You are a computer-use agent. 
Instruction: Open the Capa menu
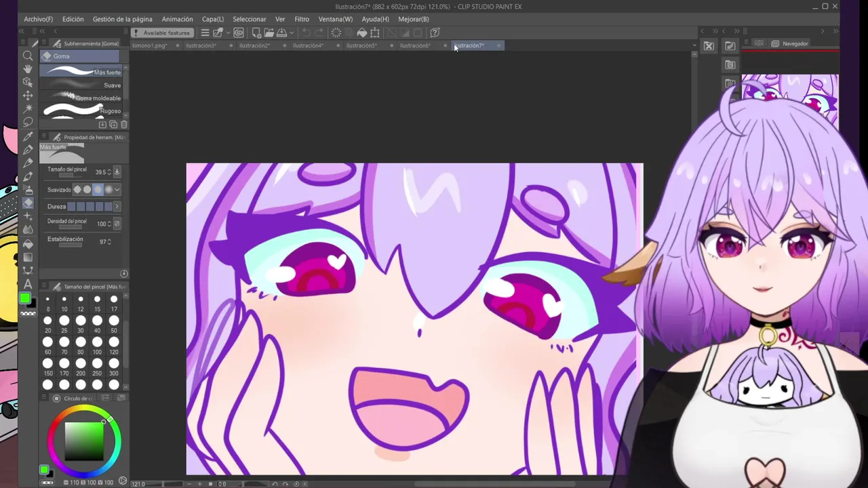click(x=213, y=19)
